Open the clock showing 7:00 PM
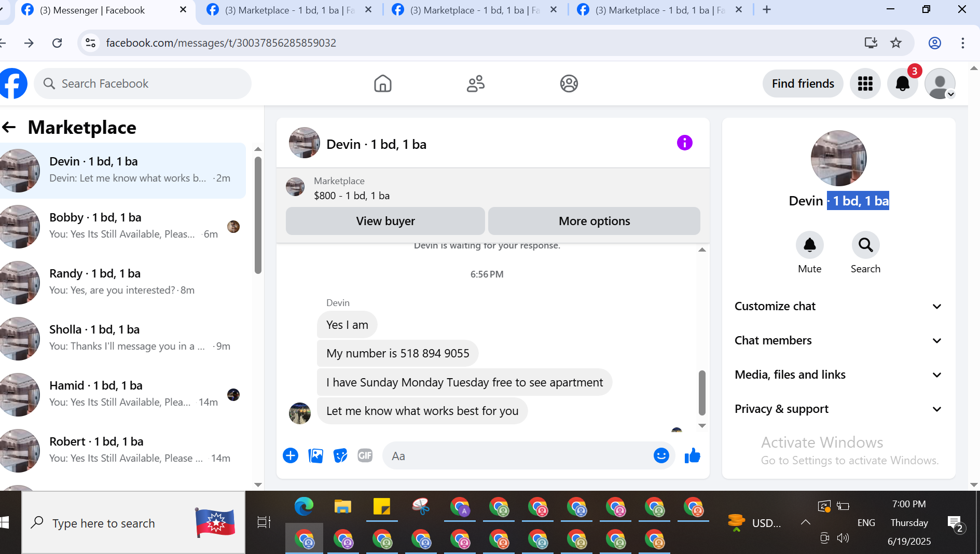Screen dimensions: 980x554 (x=909, y=504)
